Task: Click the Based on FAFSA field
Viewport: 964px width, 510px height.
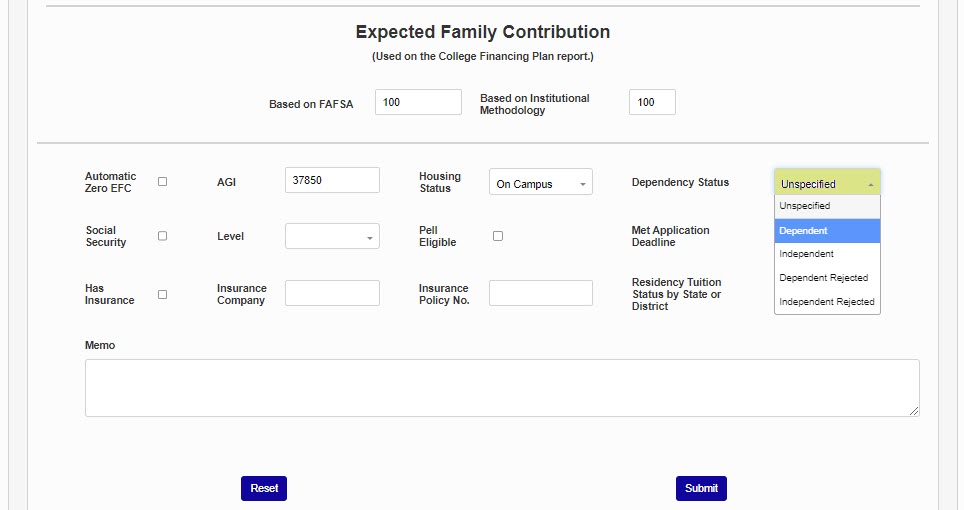Action: point(418,103)
